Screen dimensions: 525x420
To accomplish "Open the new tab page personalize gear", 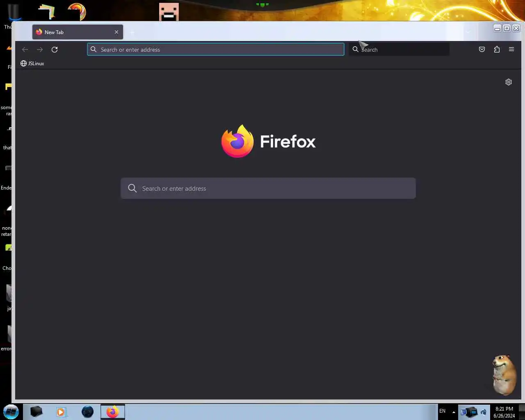I will coord(509,82).
